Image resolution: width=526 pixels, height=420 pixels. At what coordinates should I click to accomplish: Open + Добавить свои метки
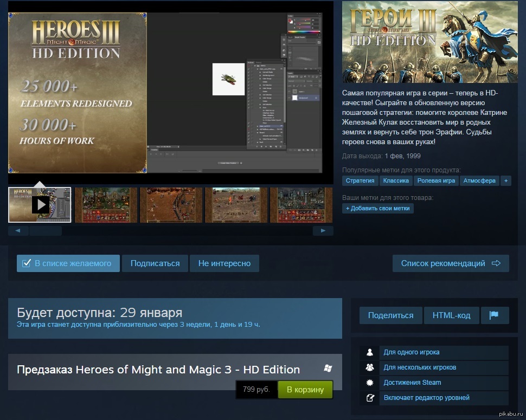[378, 208]
